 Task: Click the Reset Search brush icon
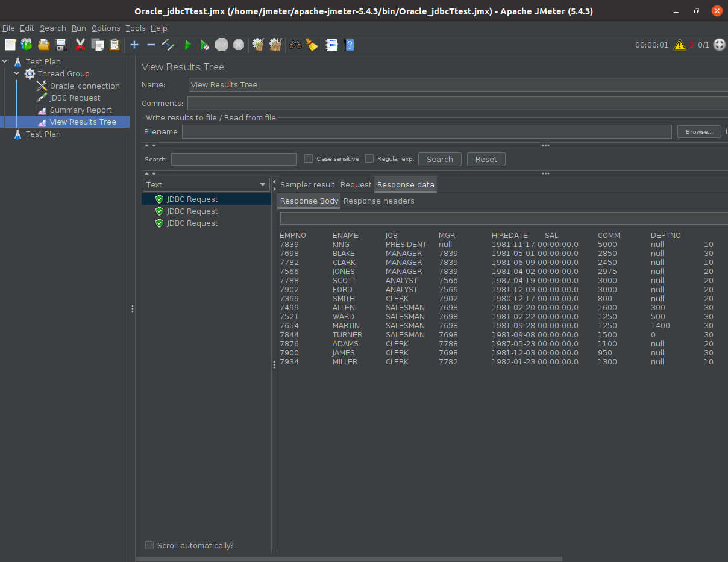coord(312,45)
